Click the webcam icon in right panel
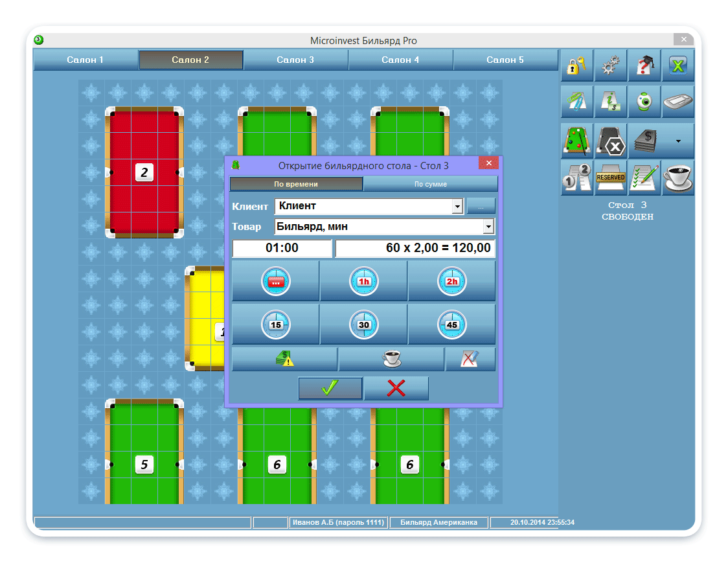The image size is (728, 563). (x=644, y=102)
